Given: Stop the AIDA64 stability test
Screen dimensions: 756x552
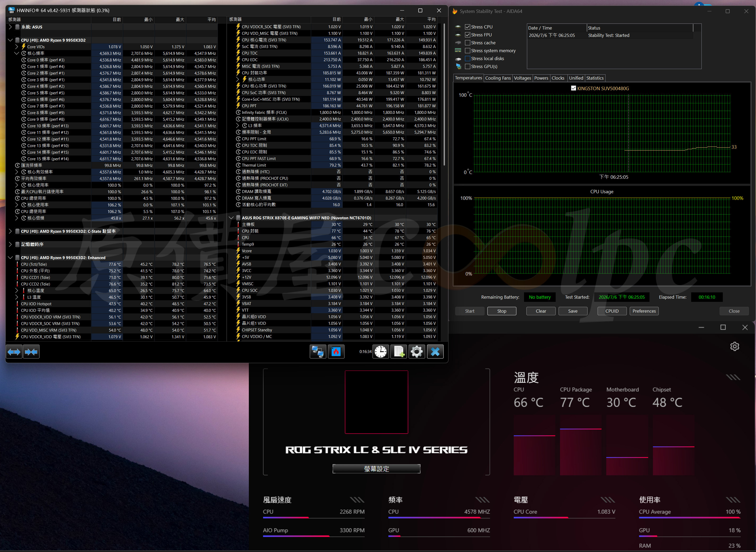Looking at the screenshot, I should [501, 311].
